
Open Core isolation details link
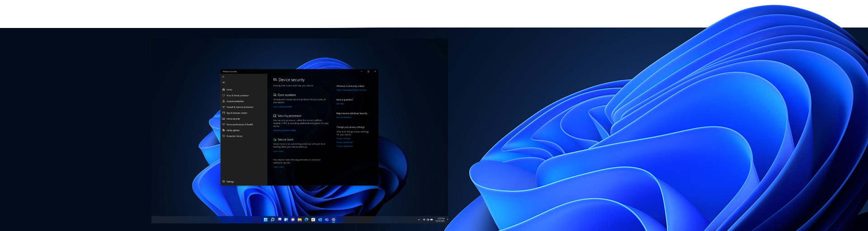(283, 107)
